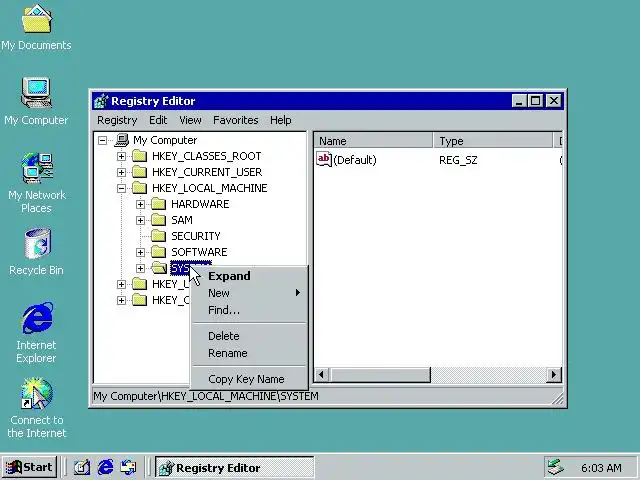Click the Type column header
Viewport: 640px width, 480px height.
[x=493, y=141]
